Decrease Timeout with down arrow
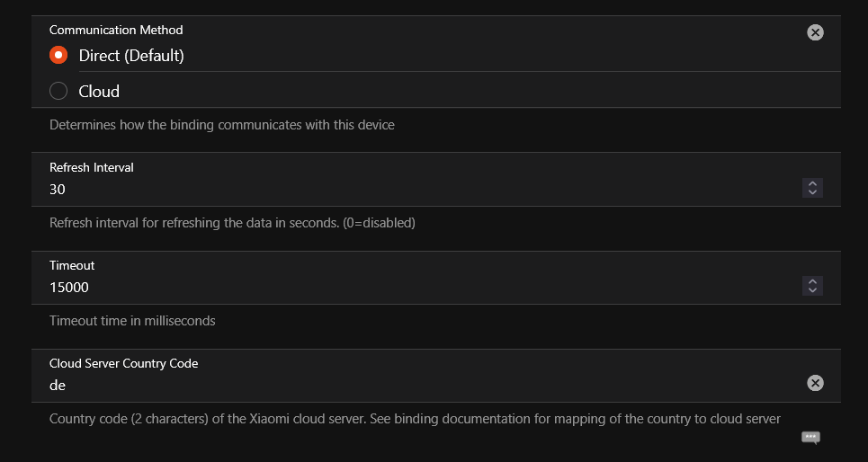Screen dimensions: 868x462 pos(812,290)
